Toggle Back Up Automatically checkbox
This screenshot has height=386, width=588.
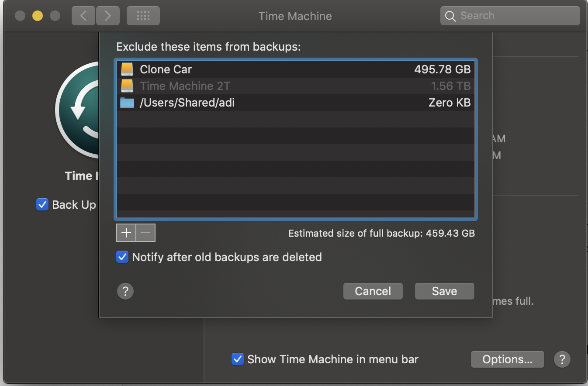tap(42, 204)
